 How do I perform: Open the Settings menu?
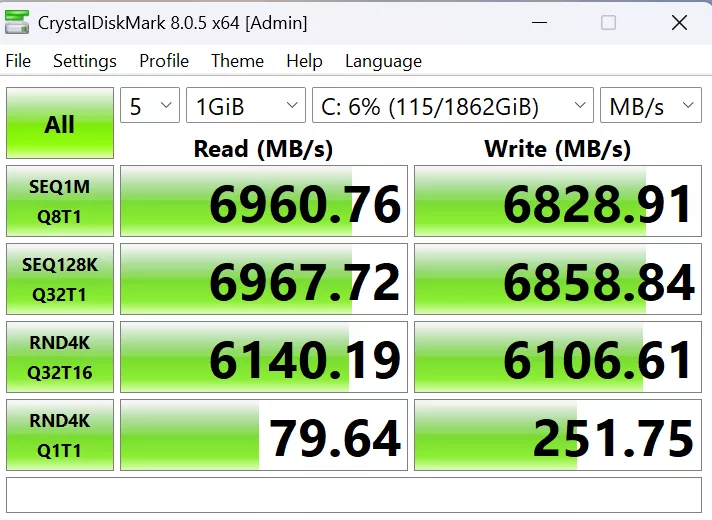click(x=85, y=61)
